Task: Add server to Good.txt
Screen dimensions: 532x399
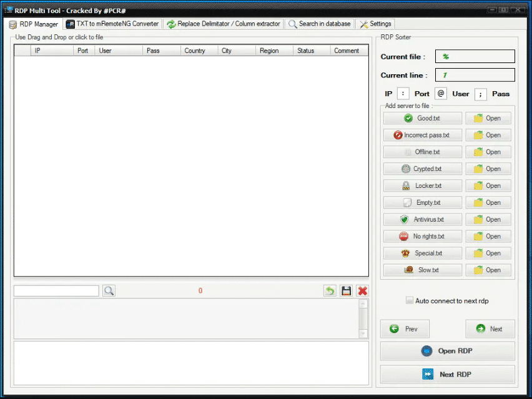Action: (x=422, y=118)
